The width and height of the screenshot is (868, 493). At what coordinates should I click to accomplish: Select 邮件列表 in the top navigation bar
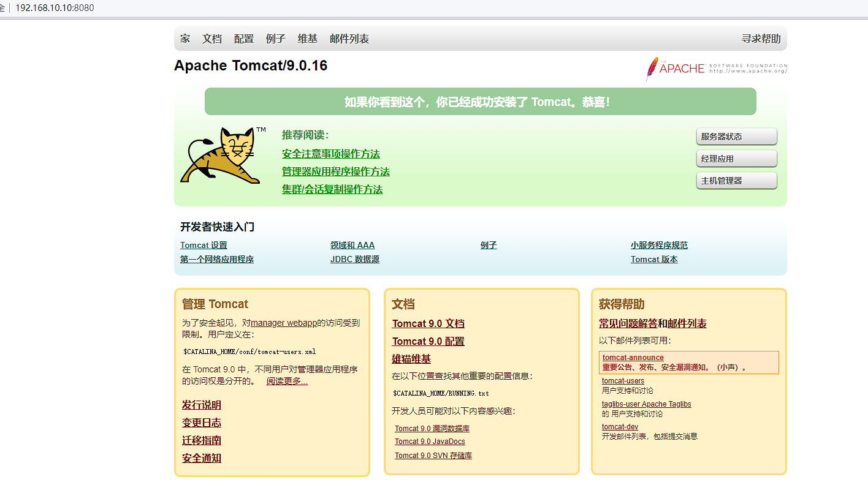349,39
